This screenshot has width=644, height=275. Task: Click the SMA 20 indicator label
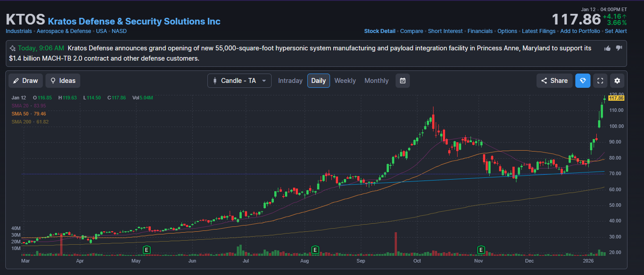point(29,106)
